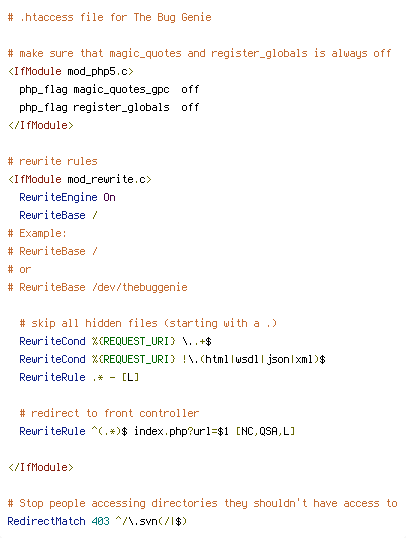Click the RewriteEngine On directive

[x=67, y=197]
